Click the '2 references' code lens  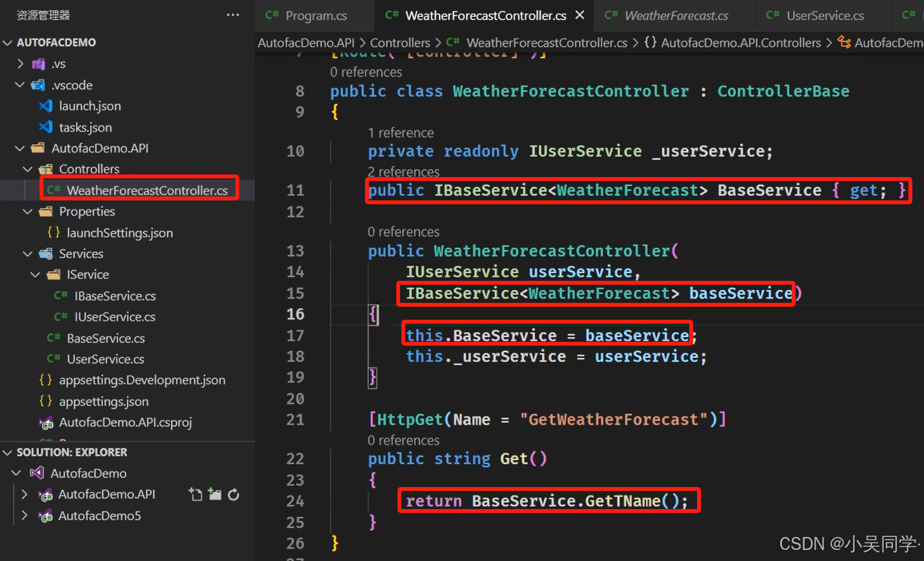coord(403,172)
